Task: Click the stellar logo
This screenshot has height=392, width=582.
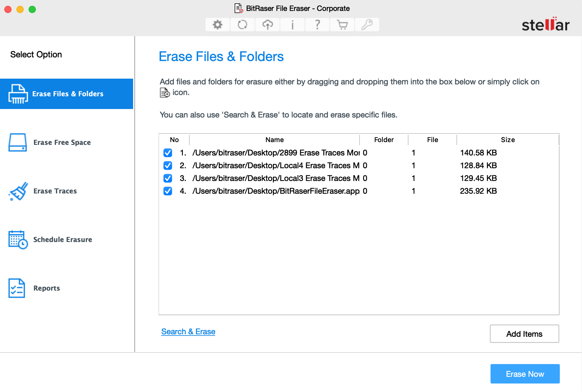Action: pyautogui.click(x=546, y=24)
